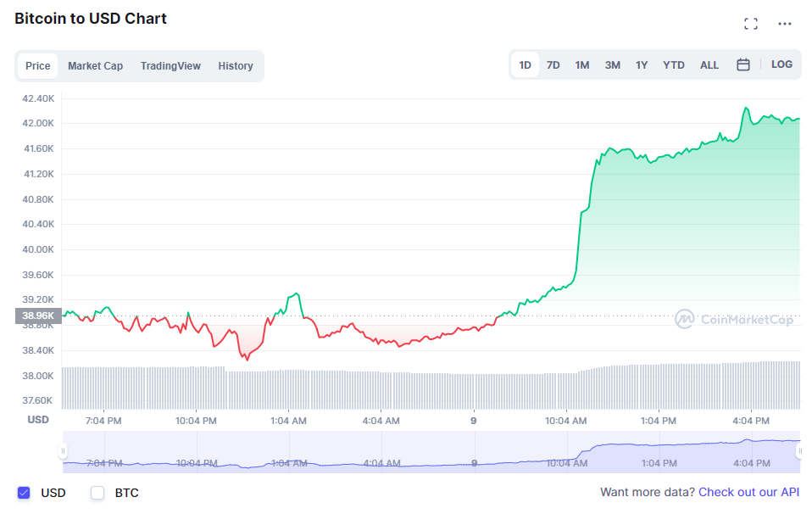Switch chart to 1M range
Viewport: 812px width, 525px height.
point(581,64)
